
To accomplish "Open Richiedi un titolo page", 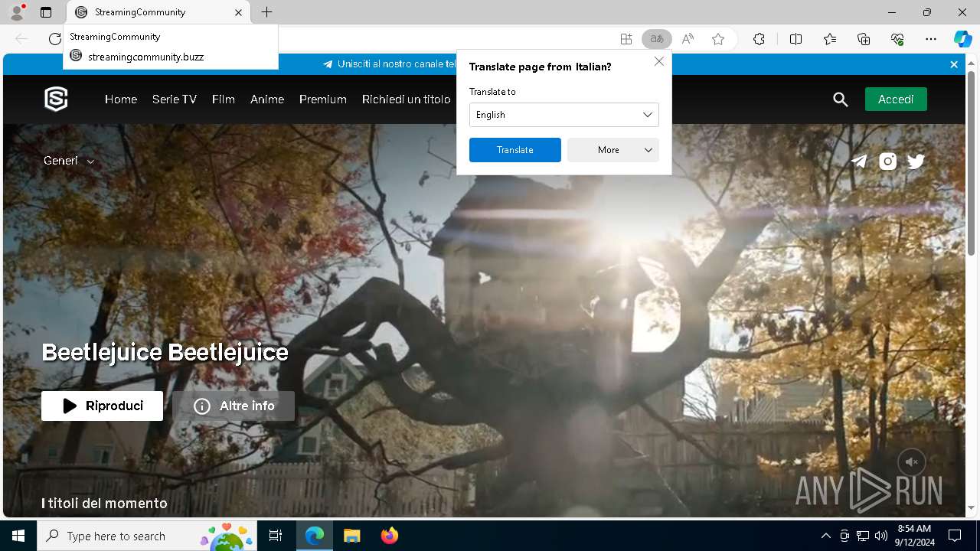I will [x=406, y=99].
